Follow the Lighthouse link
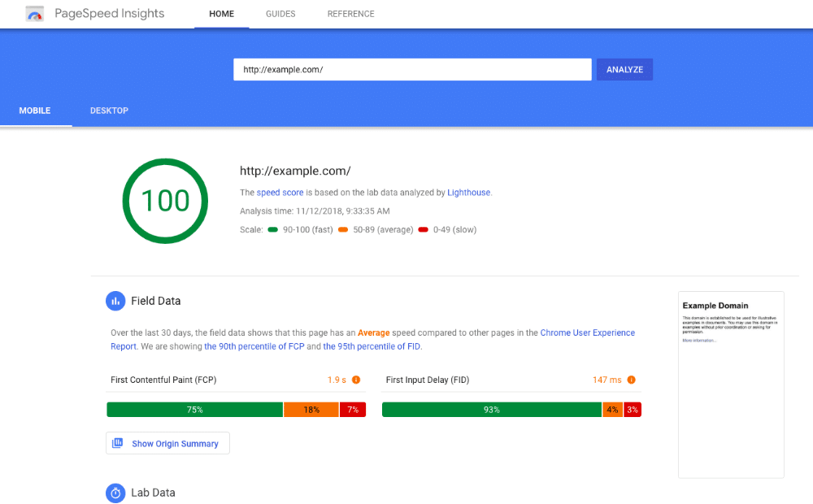The width and height of the screenshot is (813, 504). [x=468, y=193]
